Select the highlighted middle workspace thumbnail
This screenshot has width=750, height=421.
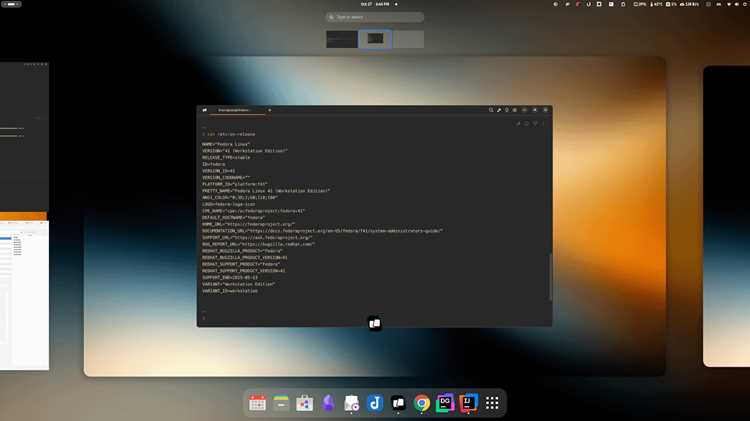click(x=375, y=39)
